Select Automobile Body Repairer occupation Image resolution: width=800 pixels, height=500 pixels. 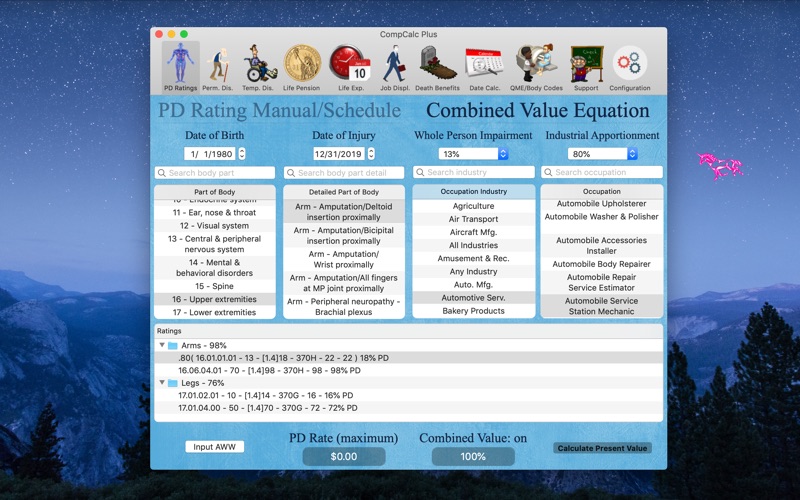point(602,264)
